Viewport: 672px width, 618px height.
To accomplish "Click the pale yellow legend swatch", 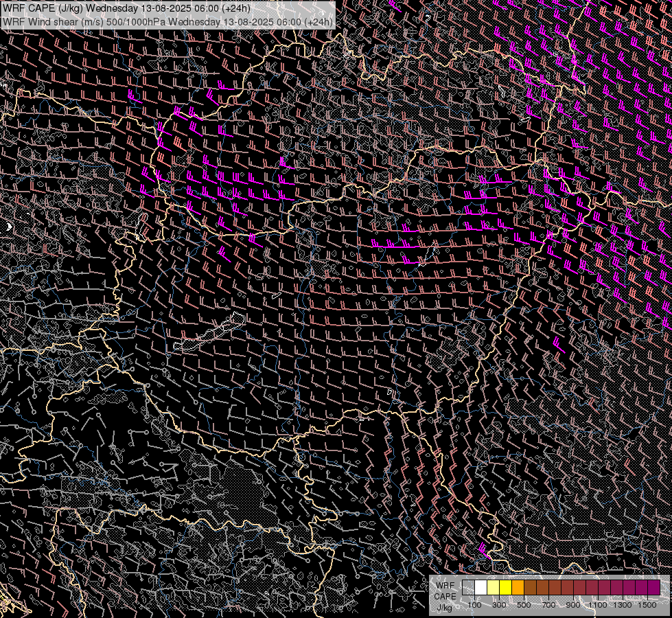I will 494,587.
